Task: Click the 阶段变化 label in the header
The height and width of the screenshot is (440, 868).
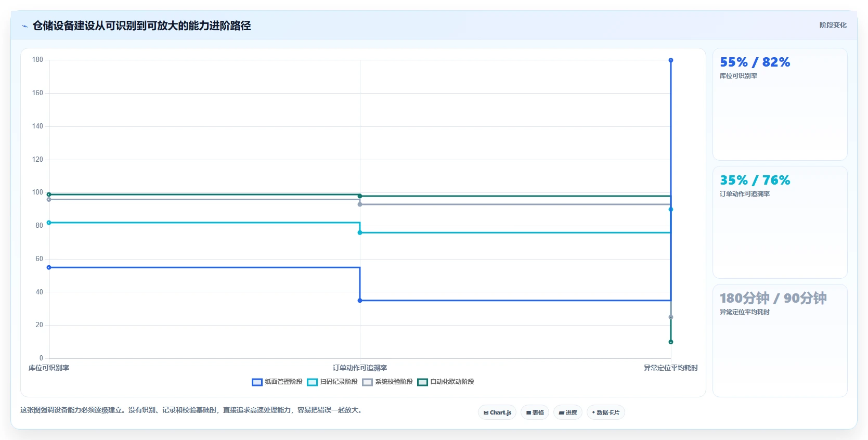Action: pos(833,25)
